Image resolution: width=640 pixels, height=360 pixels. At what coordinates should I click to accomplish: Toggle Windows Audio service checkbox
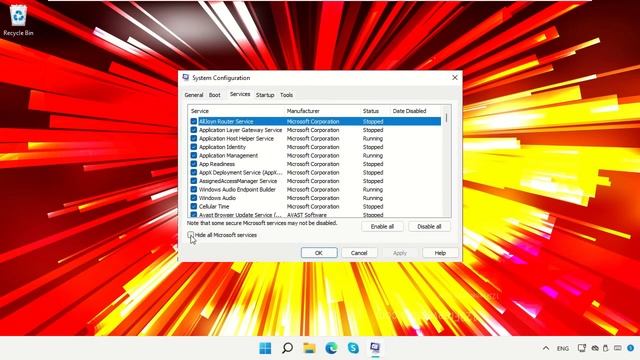pos(193,198)
